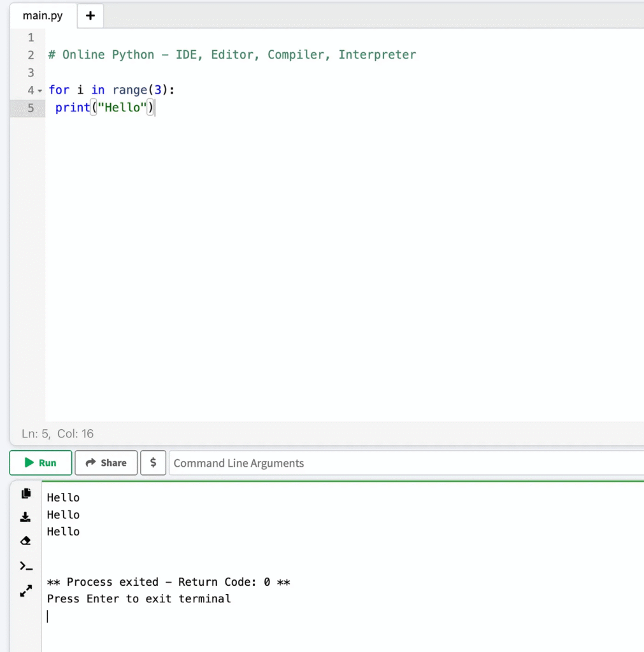644x652 pixels.
Task: Share the code
Action: tap(106, 463)
